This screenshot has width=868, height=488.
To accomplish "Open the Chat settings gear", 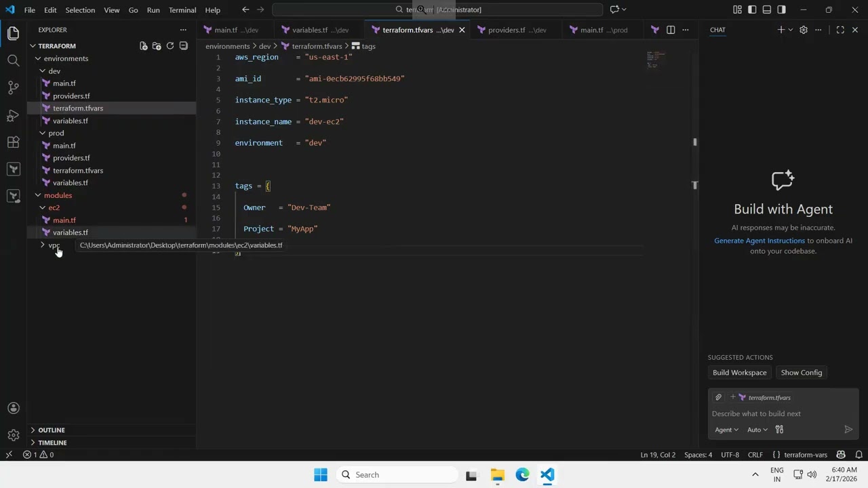I will click(804, 30).
